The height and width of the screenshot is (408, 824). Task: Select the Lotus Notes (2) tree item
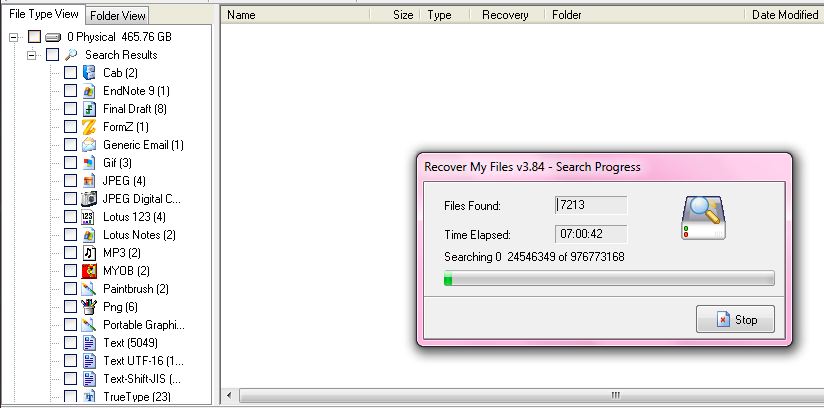click(x=139, y=235)
